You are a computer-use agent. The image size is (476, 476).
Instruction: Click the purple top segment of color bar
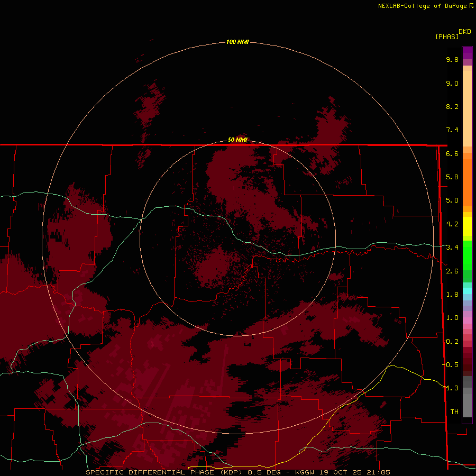click(x=467, y=53)
